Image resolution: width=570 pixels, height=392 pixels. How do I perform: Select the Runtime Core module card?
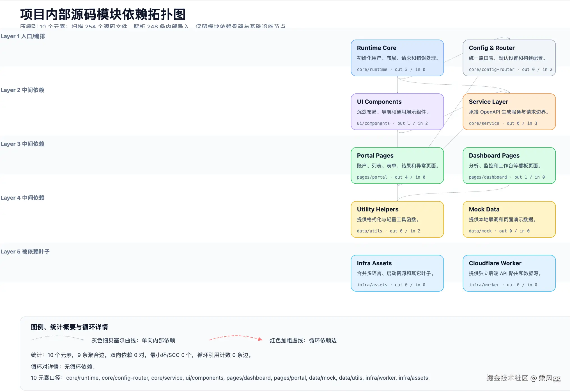(x=397, y=58)
